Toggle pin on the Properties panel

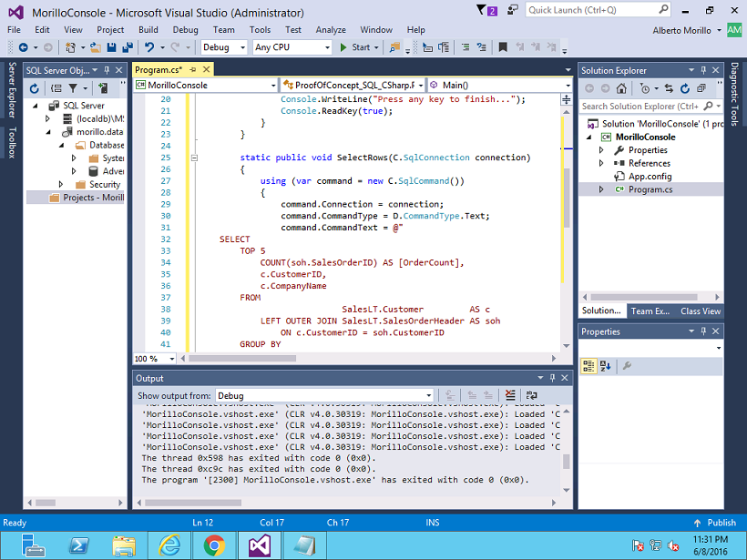click(x=703, y=331)
